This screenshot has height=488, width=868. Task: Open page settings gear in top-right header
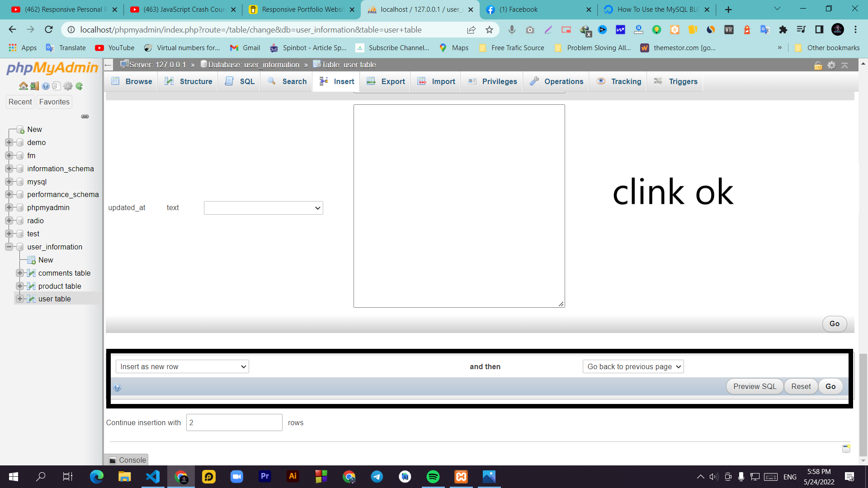pyautogui.click(x=831, y=65)
